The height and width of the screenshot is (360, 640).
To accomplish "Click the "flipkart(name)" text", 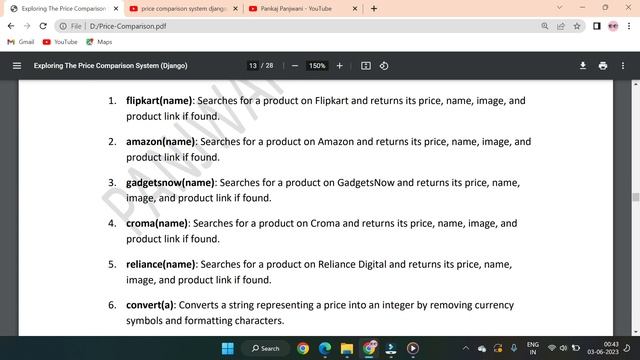I will pyautogui.click(x=159, y=101).
